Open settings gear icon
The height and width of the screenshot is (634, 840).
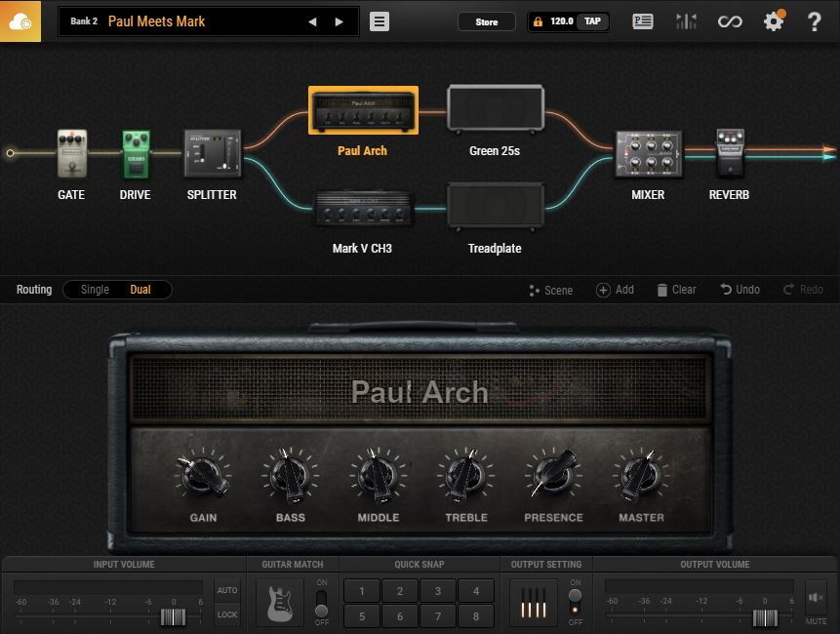click(774, 21)
